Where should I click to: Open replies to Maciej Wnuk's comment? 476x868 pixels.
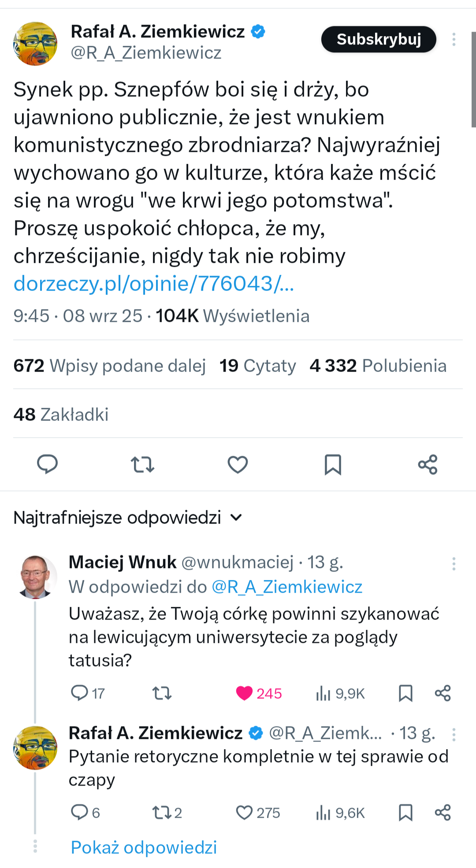[x=80, y=693]
